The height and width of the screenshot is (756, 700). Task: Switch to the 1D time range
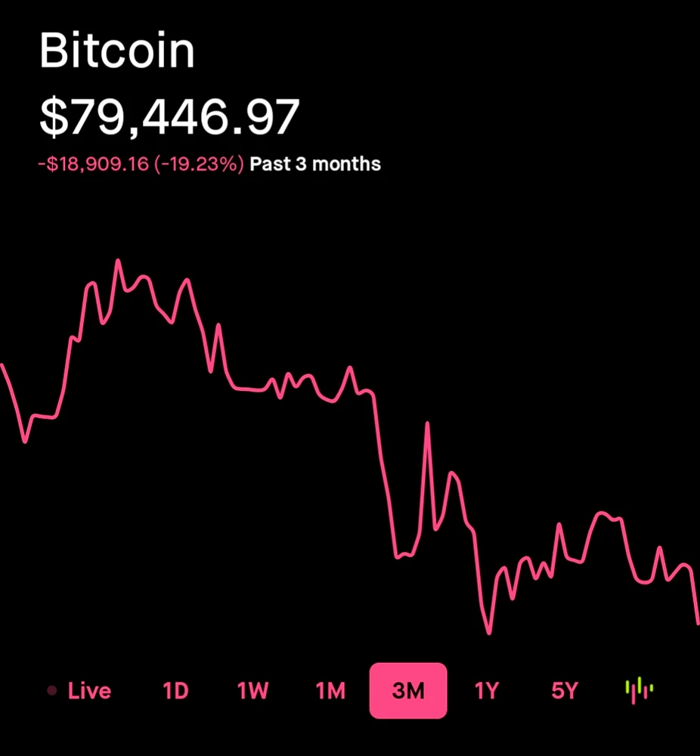(x=175, y=690)
